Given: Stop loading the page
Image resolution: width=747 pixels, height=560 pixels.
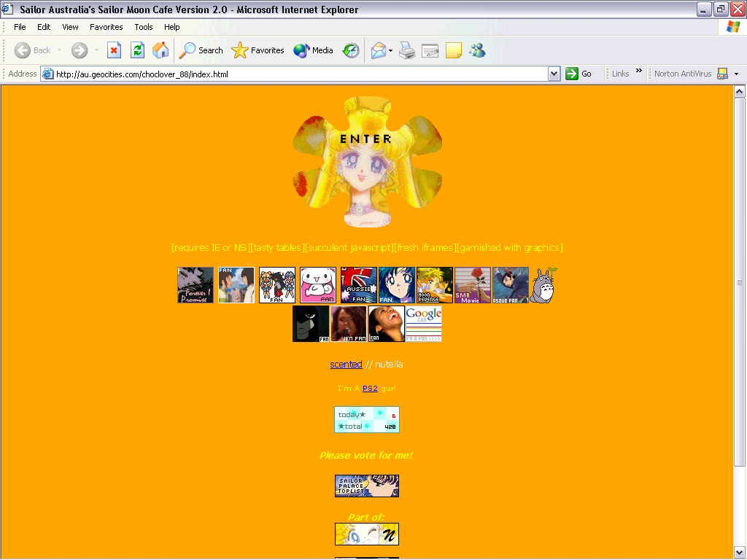Looking at the screenshot, I should (114, 50).
